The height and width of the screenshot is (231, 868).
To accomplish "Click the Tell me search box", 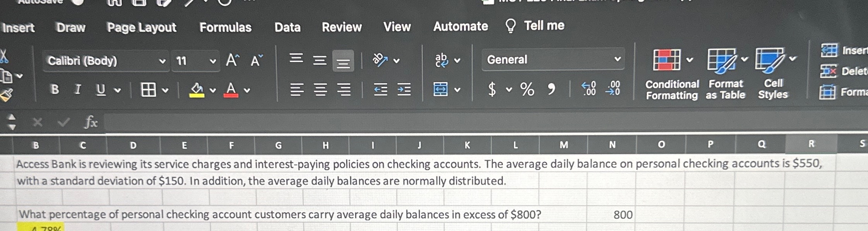I will click(535, 26).
